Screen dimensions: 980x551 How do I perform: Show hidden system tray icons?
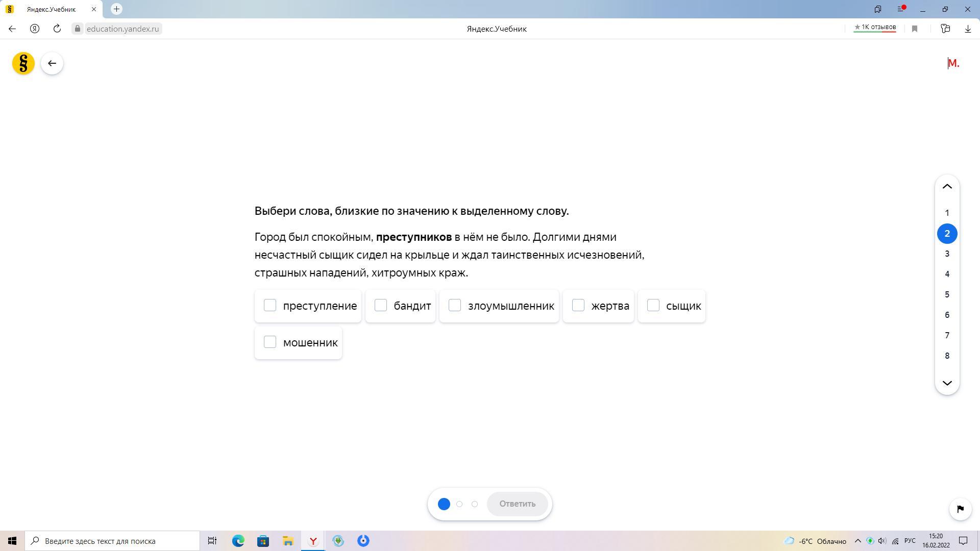pos(857,541)
